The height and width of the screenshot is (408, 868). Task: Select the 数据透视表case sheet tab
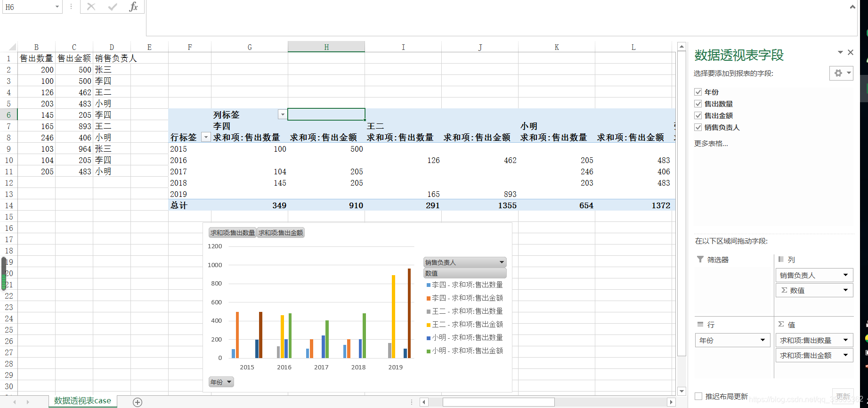tap(82, 401)
